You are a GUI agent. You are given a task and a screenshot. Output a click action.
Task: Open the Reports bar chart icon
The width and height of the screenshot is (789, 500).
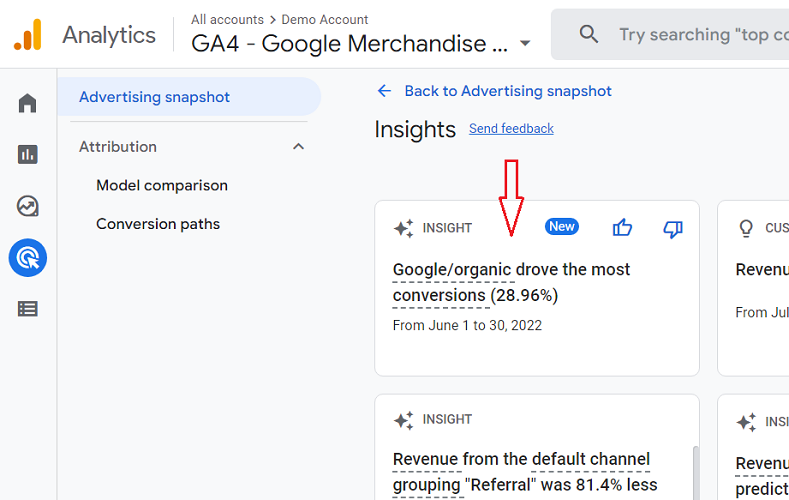pyautogui.click(x=28, y=154)
